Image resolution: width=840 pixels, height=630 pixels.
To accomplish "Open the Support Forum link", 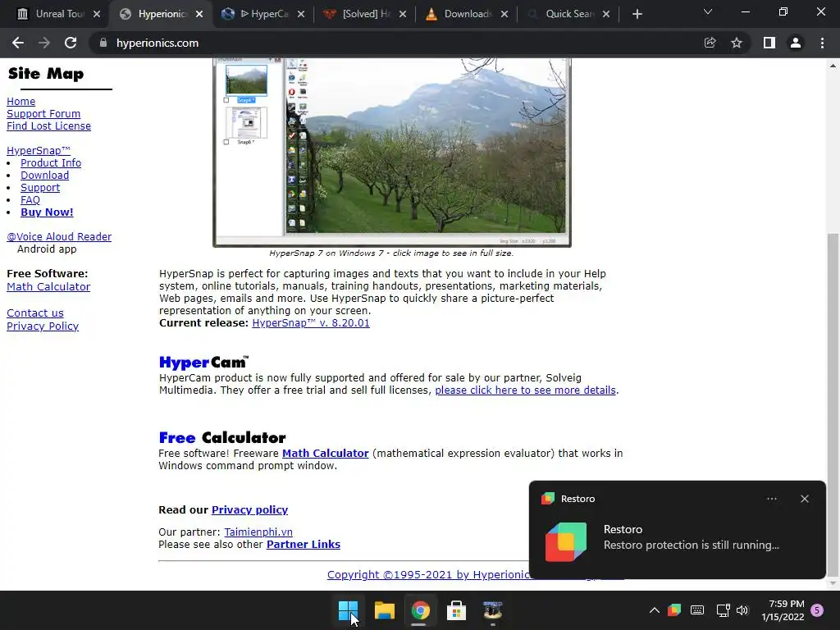I will [43, 113].
